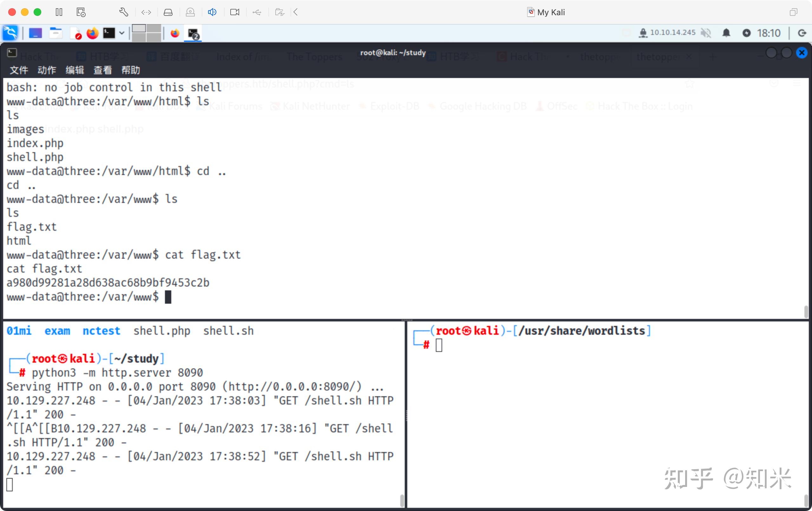Click the bottom-right pane scrollbar handle
The height and width of the screenshot is (511, 812).
[806, 500]
